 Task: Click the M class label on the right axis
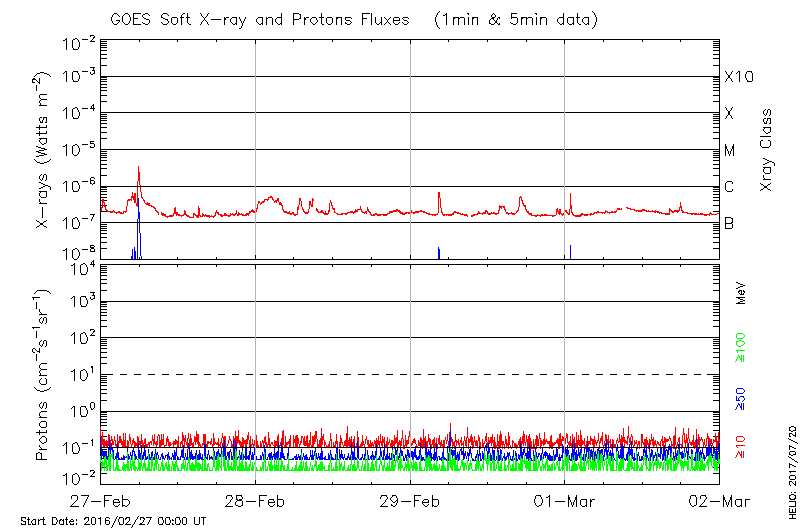click(x=730, y=150)
